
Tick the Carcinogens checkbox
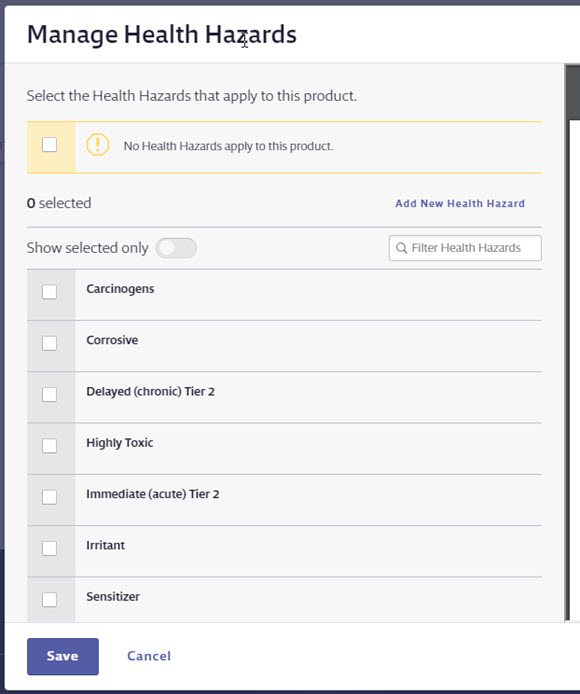pyautogui.click(x=49, y=292)
